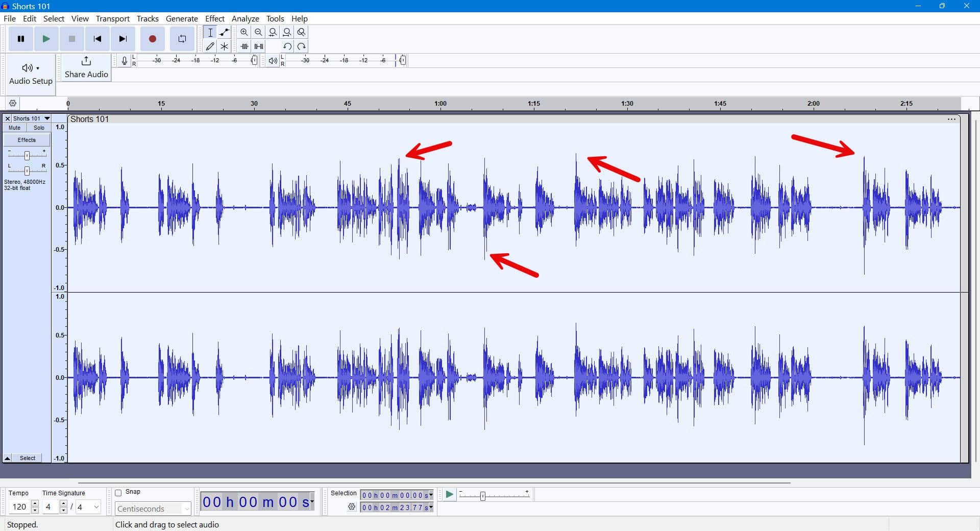The image size is (980, 531).
Task: Click the Zoom In icon
Action: point(244,32)
